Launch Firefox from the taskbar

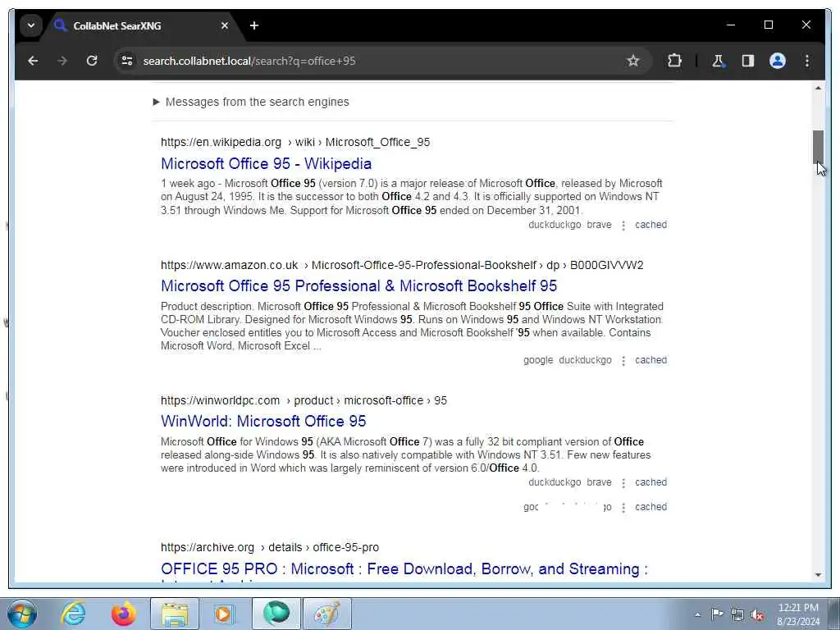tap(124, 614)
